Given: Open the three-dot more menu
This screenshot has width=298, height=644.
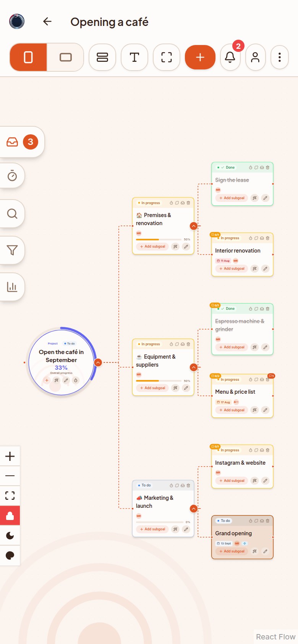Looking at the screenshot, I should tap(280, 57).
